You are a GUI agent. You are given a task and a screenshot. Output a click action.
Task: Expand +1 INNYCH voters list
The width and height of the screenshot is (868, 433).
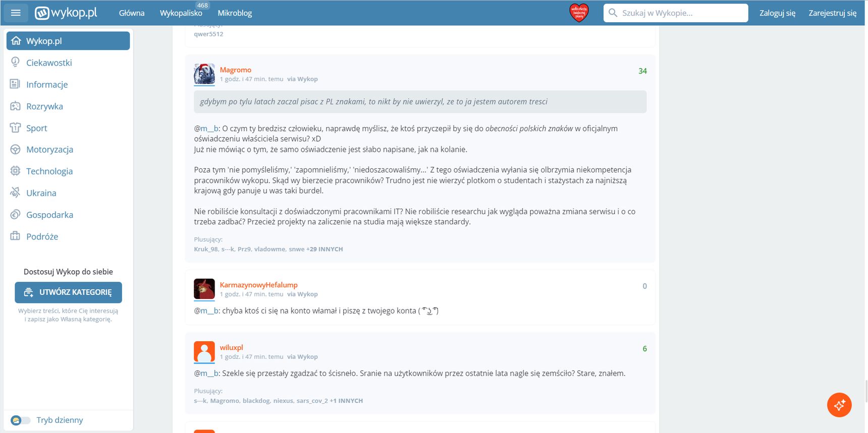coord(346,401)
